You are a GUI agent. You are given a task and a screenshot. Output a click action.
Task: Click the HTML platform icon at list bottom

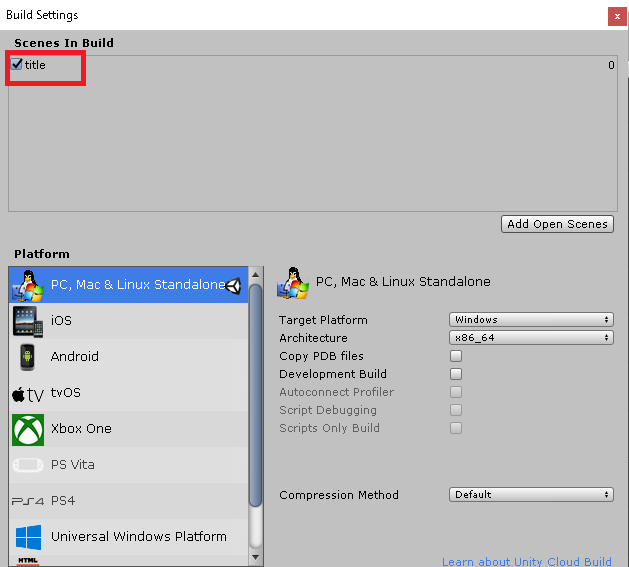[x=28, y=561]
